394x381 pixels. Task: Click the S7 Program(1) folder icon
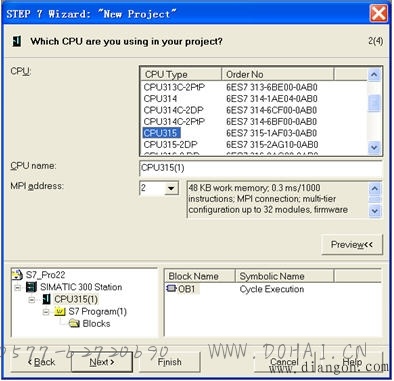60,311
